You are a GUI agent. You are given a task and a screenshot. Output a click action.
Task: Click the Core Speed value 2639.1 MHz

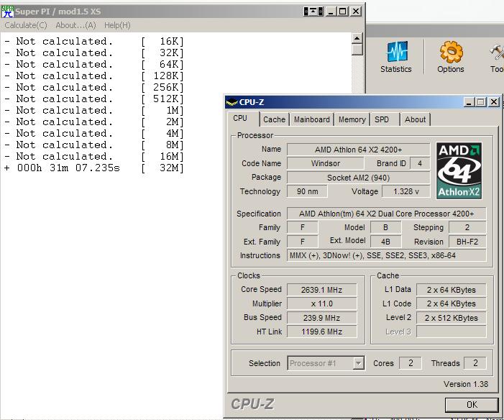tap(322, 290)
